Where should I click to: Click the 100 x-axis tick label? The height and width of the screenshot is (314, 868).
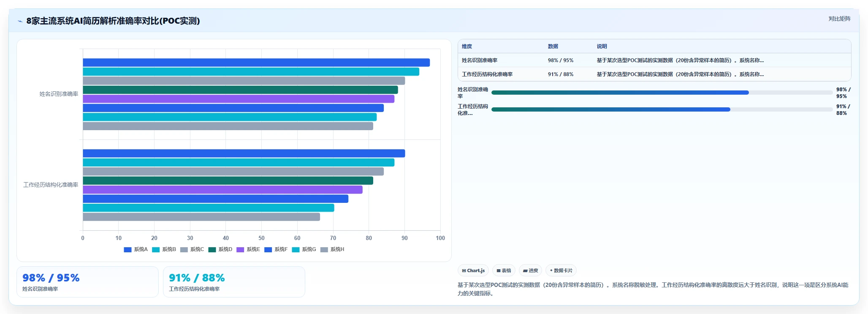440,238
